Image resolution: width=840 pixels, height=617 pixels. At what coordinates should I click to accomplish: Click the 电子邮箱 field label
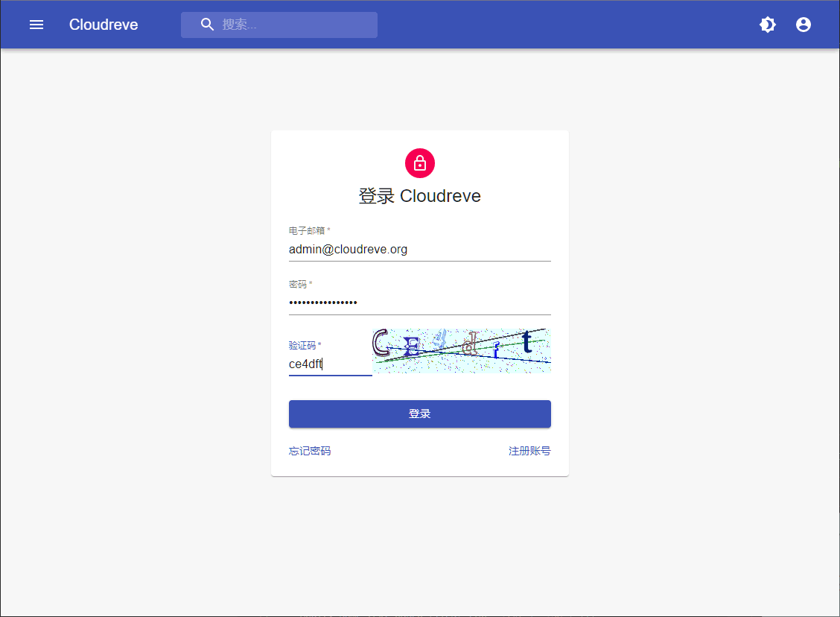point(308,231)
